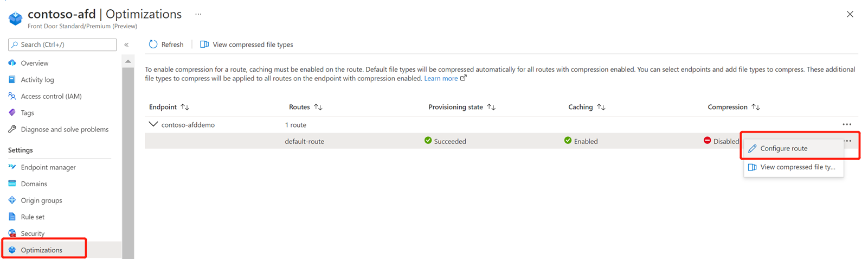This screenshot has height=259, width=868.
Task: Open Tags from the sidebar
Action: (x=27, y=113)
